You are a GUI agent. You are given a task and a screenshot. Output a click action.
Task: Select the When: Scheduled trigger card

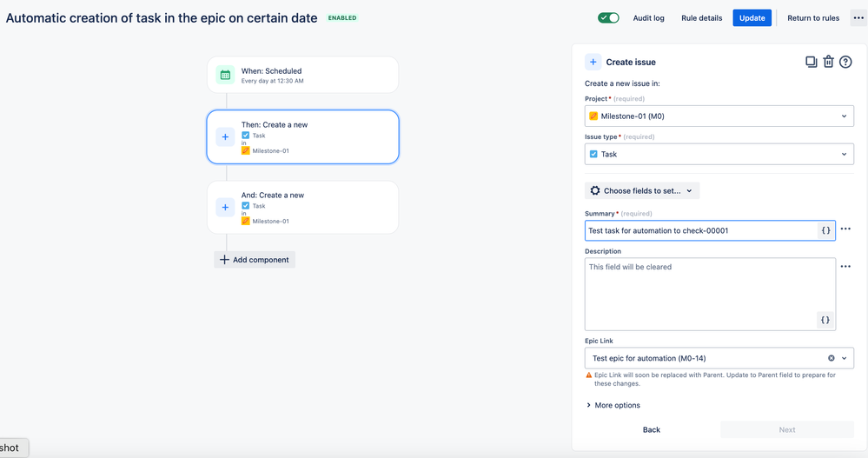(303, 75)
